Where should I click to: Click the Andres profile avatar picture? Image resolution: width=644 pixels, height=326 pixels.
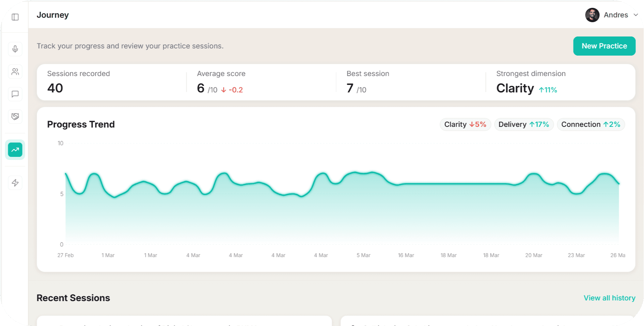coord(592,15)
